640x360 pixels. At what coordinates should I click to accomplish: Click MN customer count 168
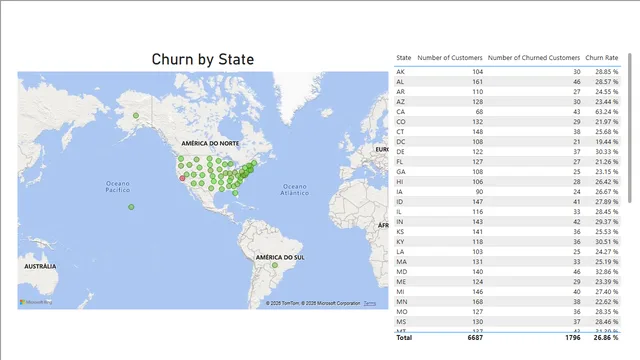(x=477, y=302)
